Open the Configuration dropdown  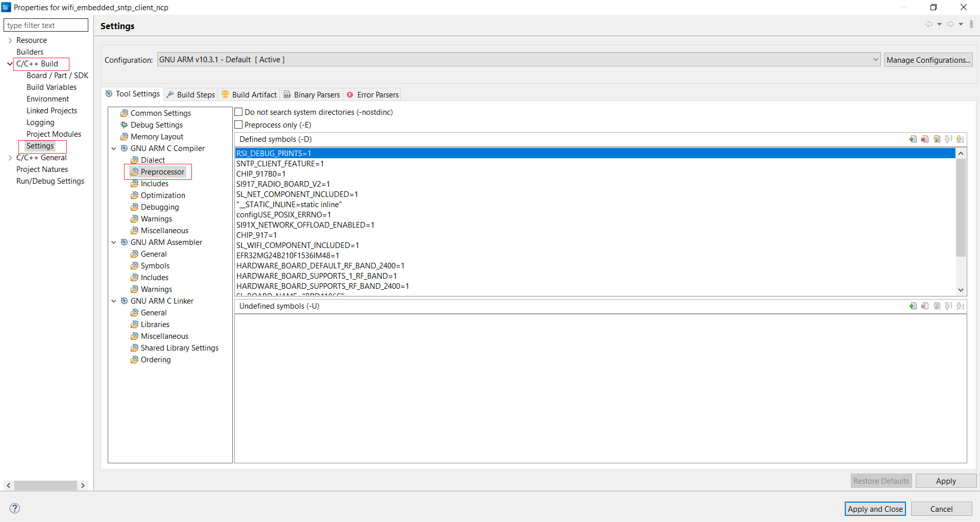tap(875, 59)
